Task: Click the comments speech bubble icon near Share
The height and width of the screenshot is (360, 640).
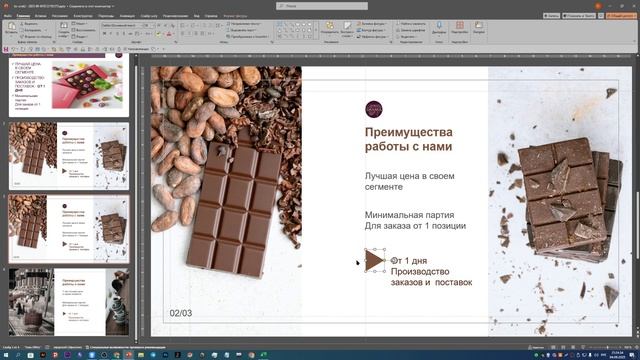Action: point(601,16)
